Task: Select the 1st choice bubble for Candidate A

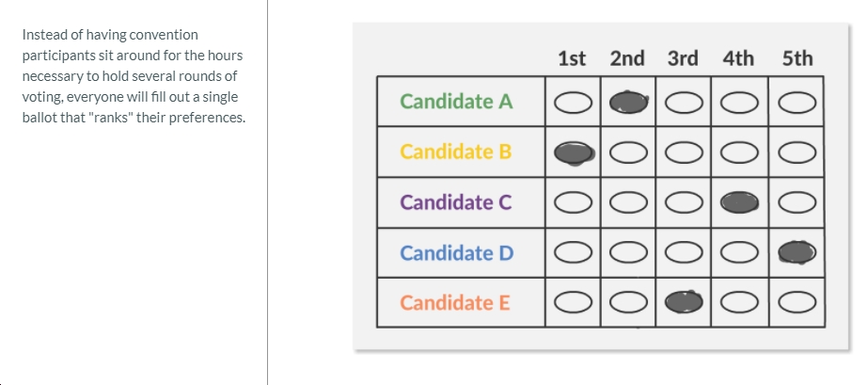Action: tap(573, 103)
